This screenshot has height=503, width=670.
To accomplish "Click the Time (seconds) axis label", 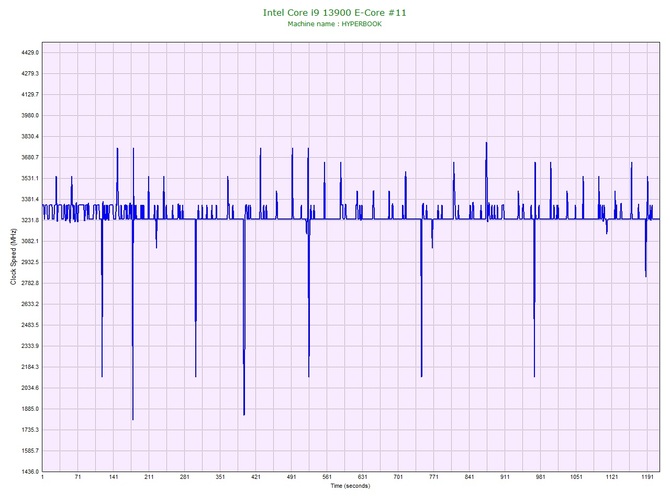I will [x=350, y=486].
